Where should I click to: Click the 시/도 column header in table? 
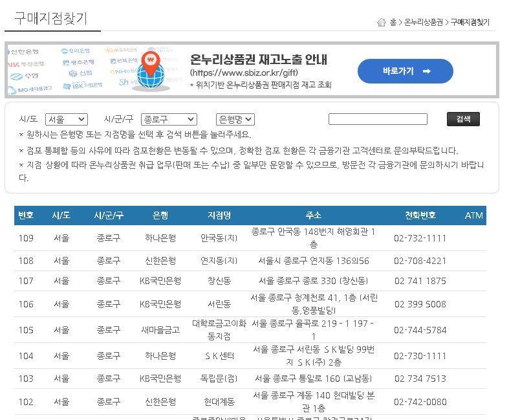tap(61, 216)
